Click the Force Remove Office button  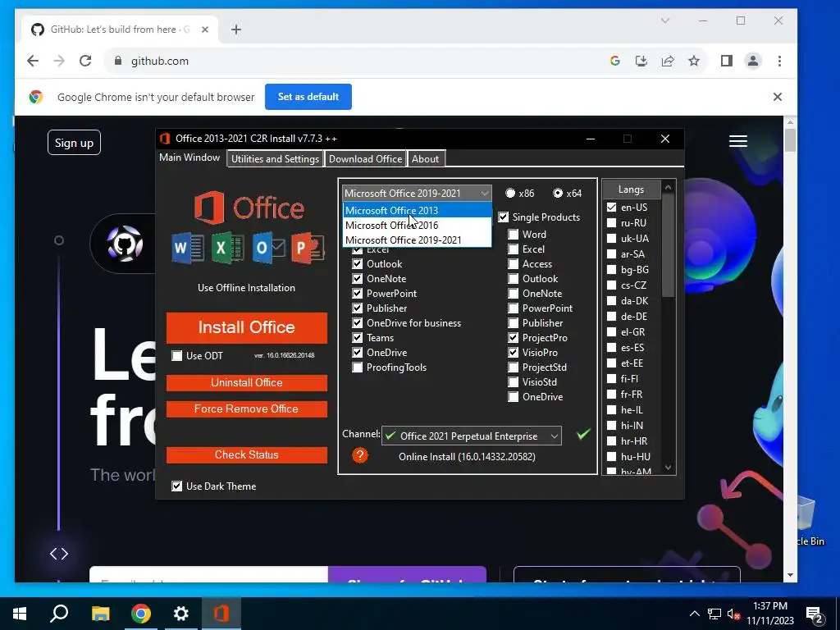[246, 409]
